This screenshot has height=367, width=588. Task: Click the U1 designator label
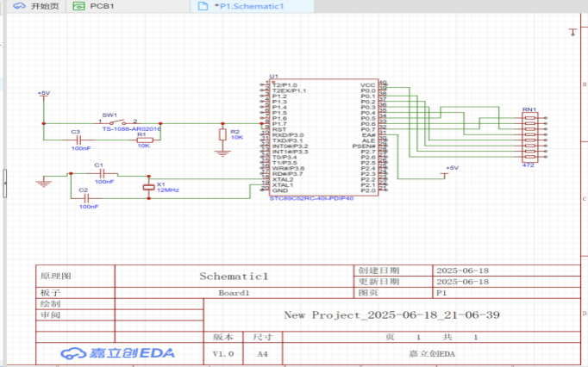pos(274,77)
